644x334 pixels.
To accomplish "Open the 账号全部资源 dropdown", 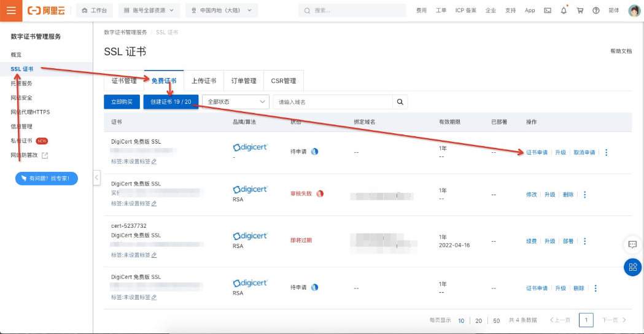I will coord(148,10).
